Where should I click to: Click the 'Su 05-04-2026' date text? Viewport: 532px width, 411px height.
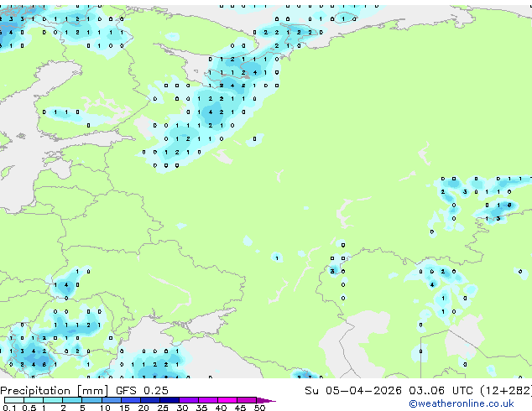(353, 391)
